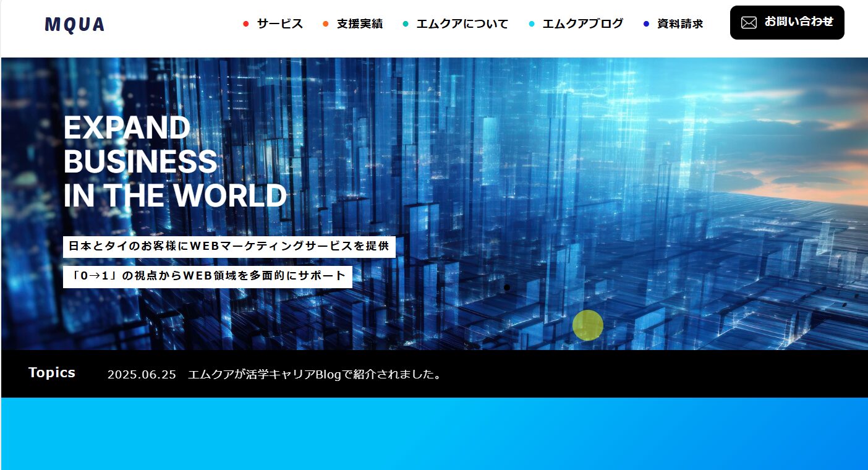The image size is (868, 470).
Task: Click the Topics label
Action: (52, 373)
